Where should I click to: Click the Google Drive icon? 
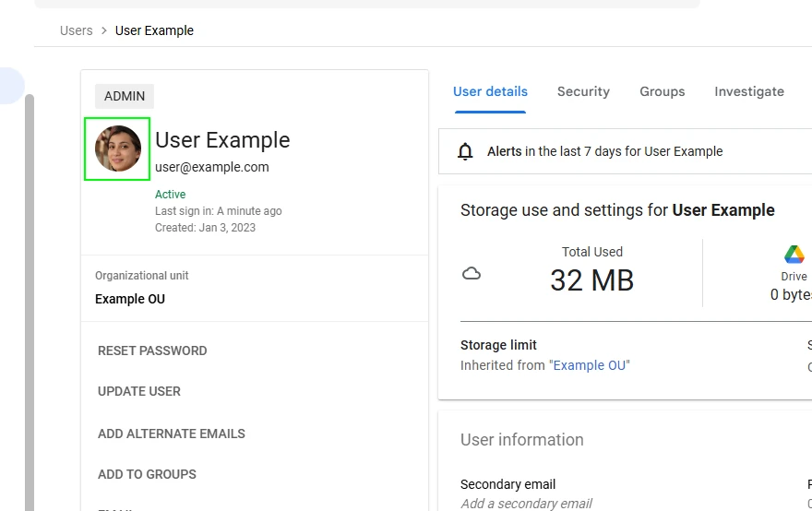[794, 255]
